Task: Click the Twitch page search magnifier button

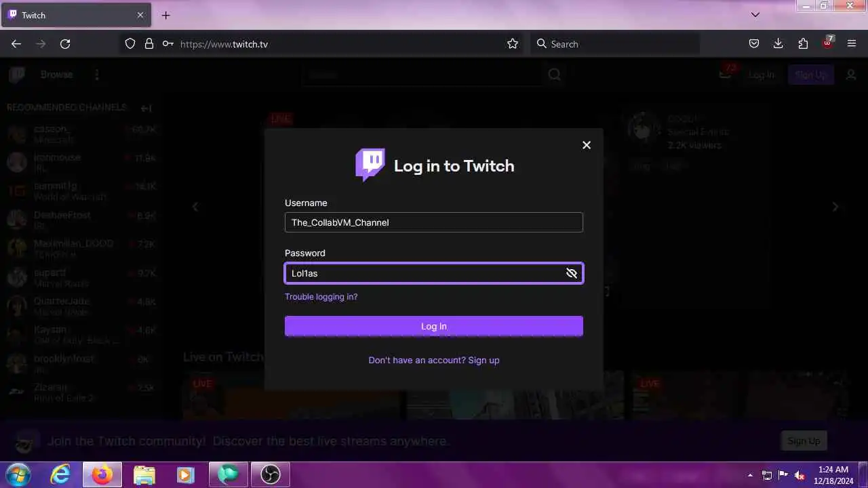Action: click(x=554, y=75)
